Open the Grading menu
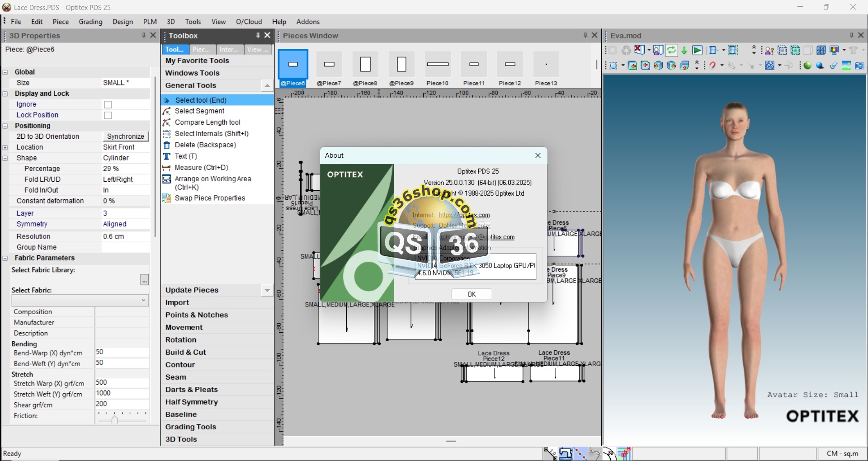This screenshot has height=461, width=868. coord(90,22)
